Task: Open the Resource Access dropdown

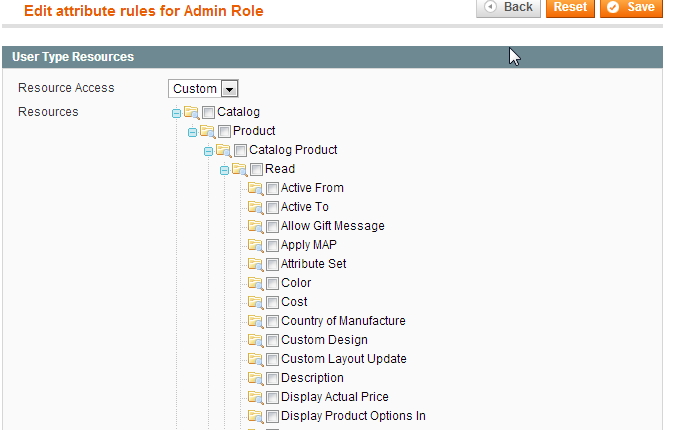Action: 203,89
